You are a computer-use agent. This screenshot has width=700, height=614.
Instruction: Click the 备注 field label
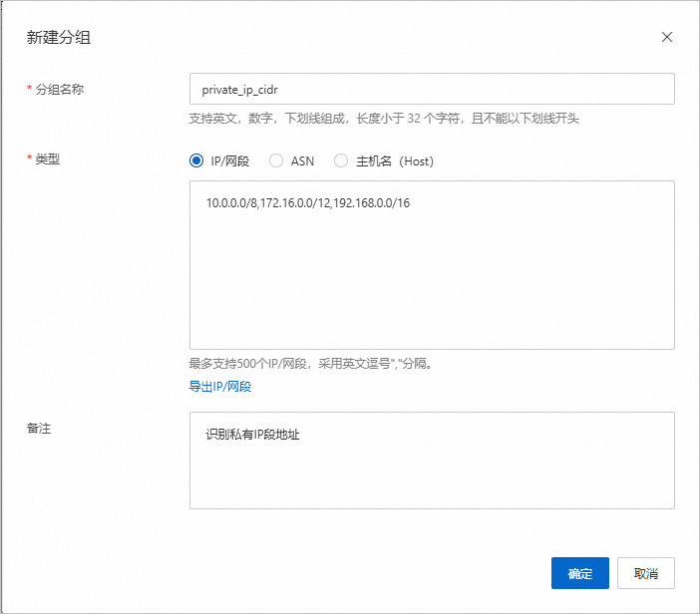point(39,429)
